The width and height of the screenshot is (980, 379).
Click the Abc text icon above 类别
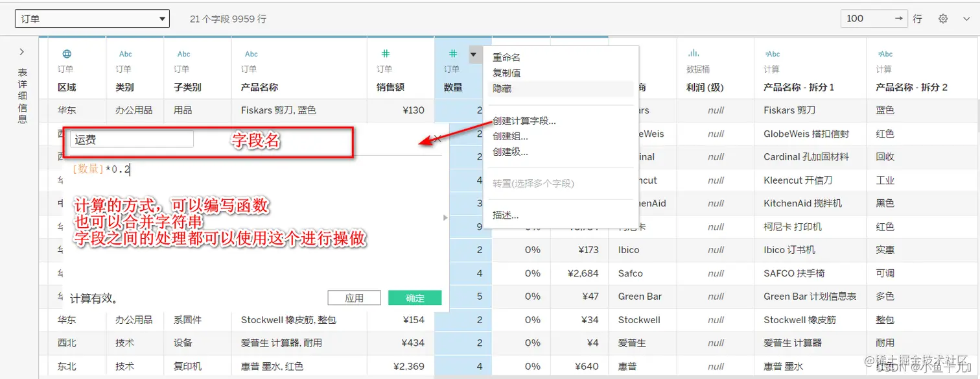[127, 54]
